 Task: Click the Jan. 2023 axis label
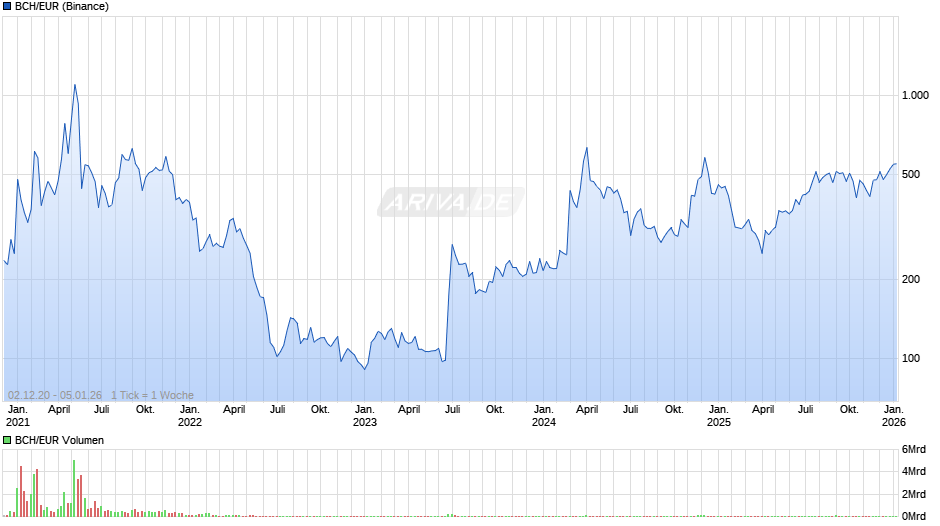tap(364, 416)
